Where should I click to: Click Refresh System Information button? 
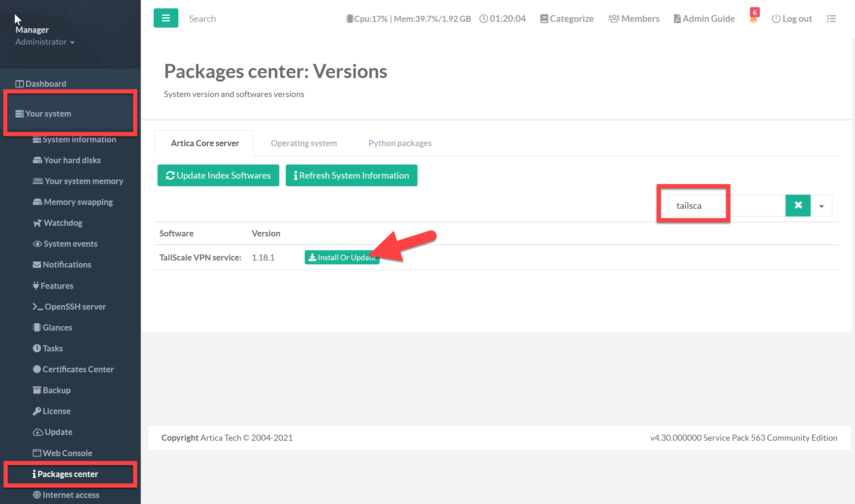(351, 175)
